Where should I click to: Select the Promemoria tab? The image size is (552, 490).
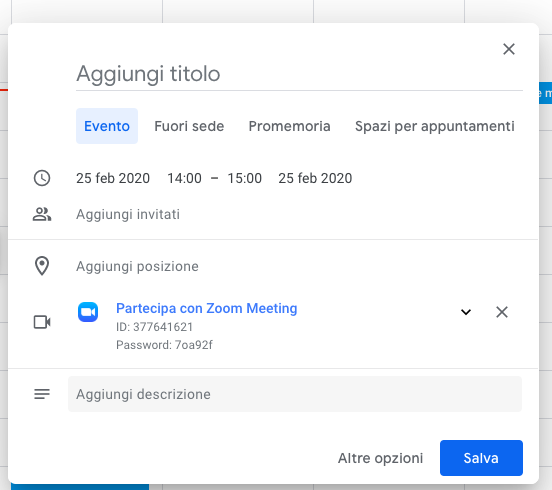coord(289,126)
